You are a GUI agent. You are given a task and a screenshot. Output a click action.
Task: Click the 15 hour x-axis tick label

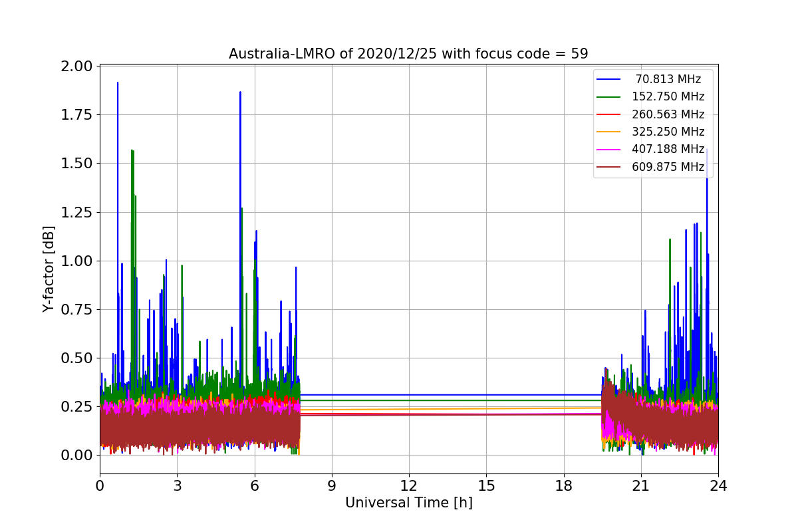coord(486,485)
